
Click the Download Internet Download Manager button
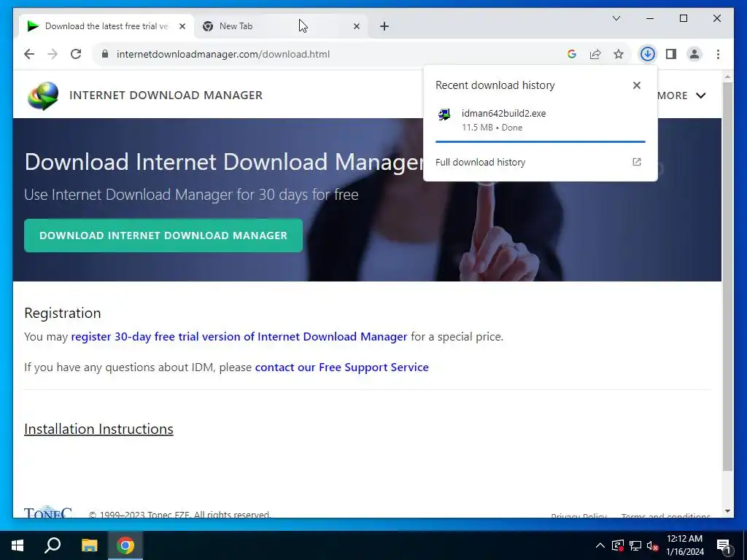tap(163, 236)
